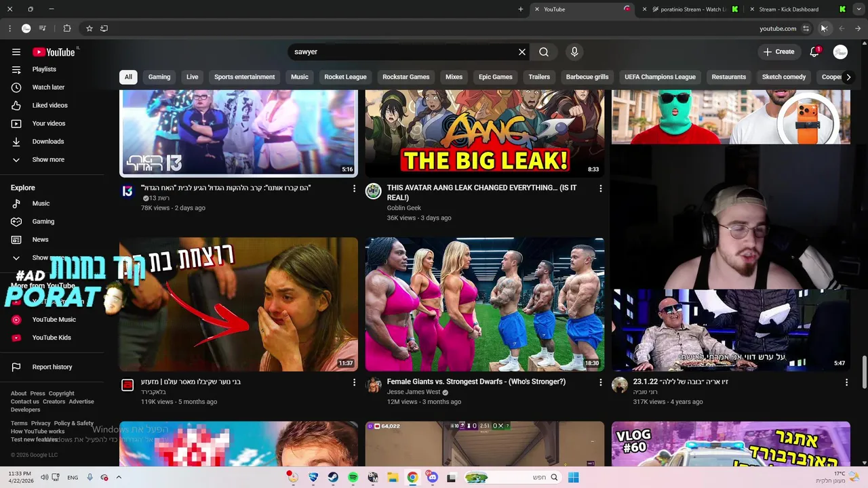
Task: Select the Live filter chip
Action: point(193,77)
